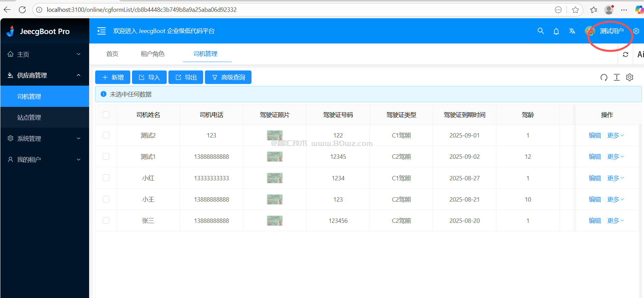644x298 pixels.
Task: Select the row checkbox for 小红
Action: tap(106, 178)
